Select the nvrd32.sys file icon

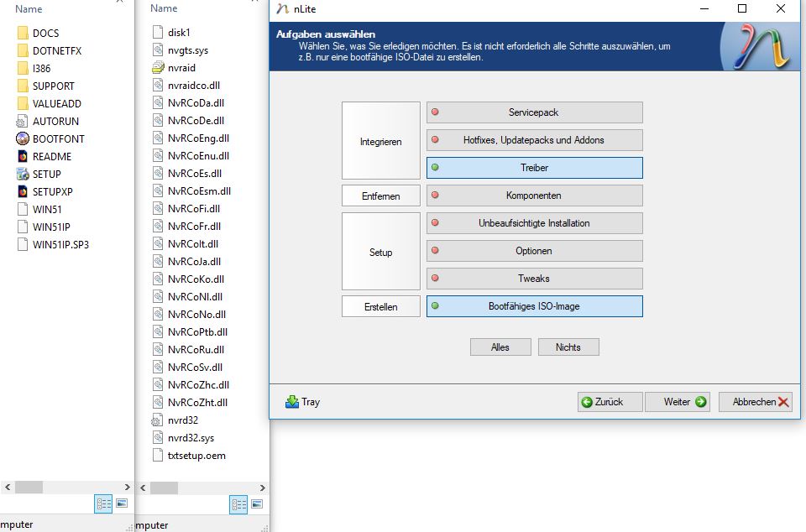pyautogui.click(x=158, y=437)
